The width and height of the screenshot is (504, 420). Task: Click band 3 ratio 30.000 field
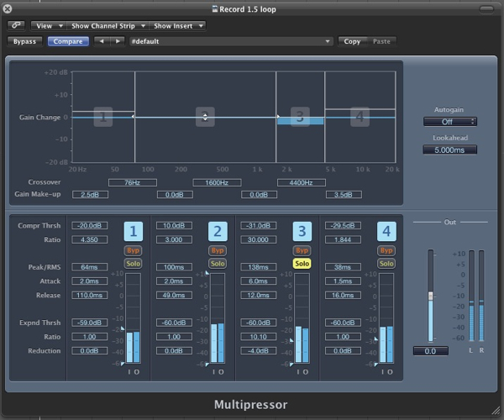(x=259, y=239)
